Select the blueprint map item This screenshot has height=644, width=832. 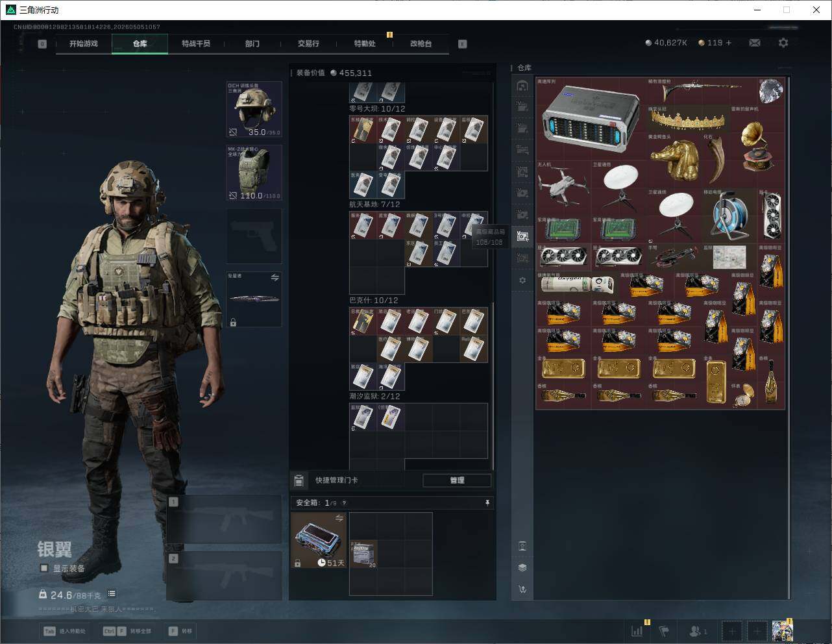(x=729, y=256)
